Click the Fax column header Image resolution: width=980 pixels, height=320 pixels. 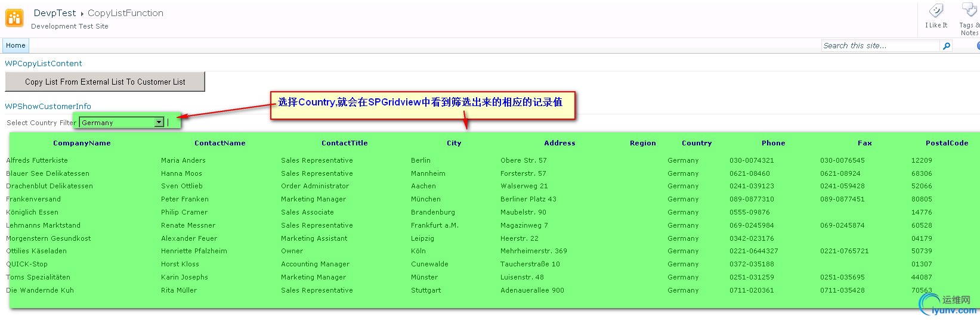(x=864, y=143)
